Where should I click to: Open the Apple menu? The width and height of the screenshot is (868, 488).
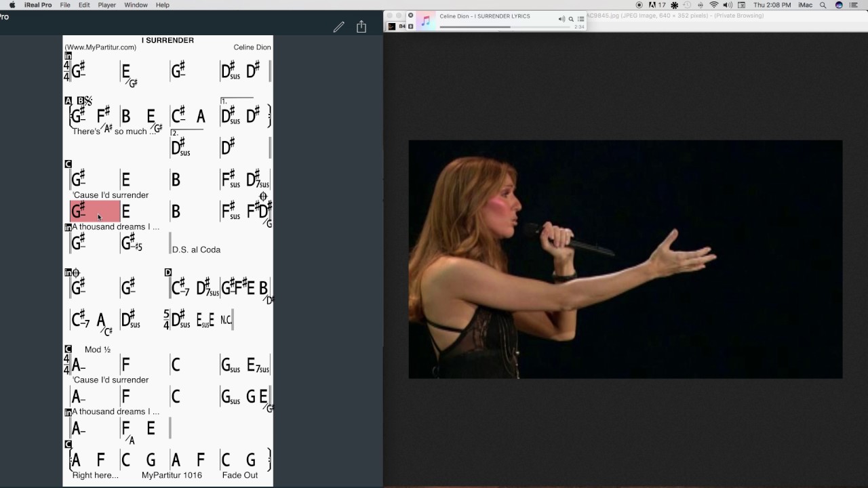pos(12,5)
